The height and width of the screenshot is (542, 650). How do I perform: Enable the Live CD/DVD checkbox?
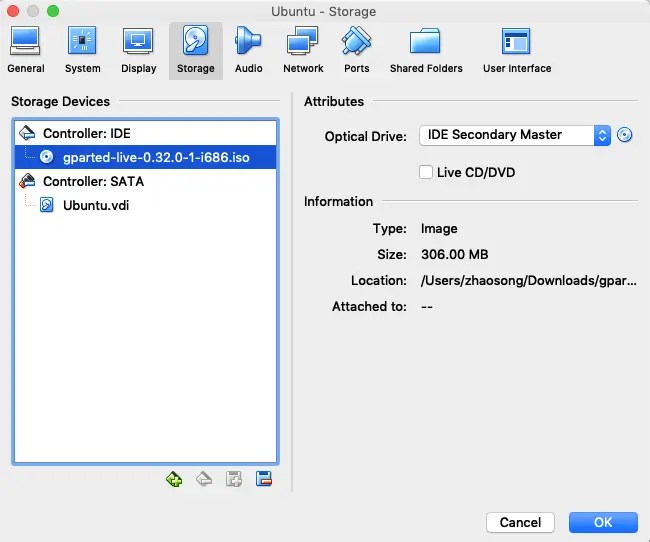click(x=426, y=172)
